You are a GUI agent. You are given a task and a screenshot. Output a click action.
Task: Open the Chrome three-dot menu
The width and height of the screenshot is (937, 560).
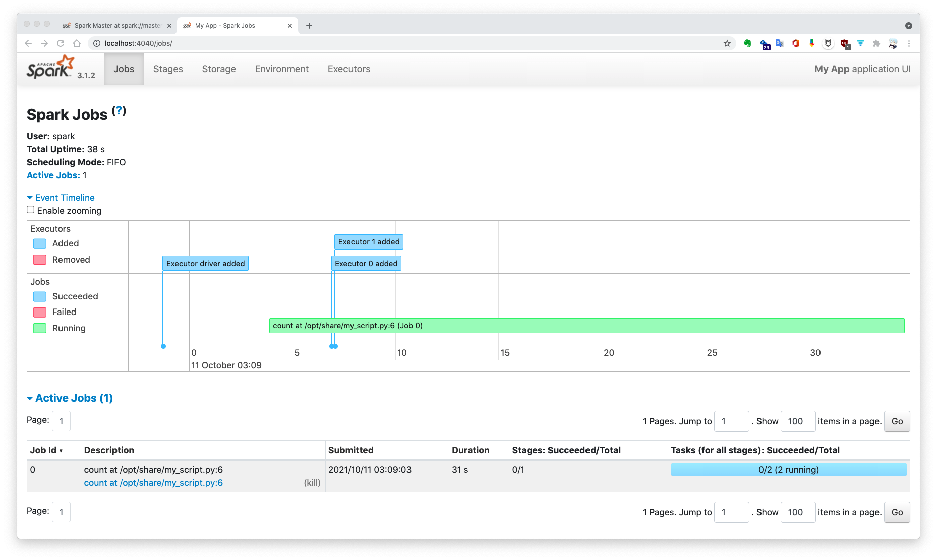click(x=909, y=44)
